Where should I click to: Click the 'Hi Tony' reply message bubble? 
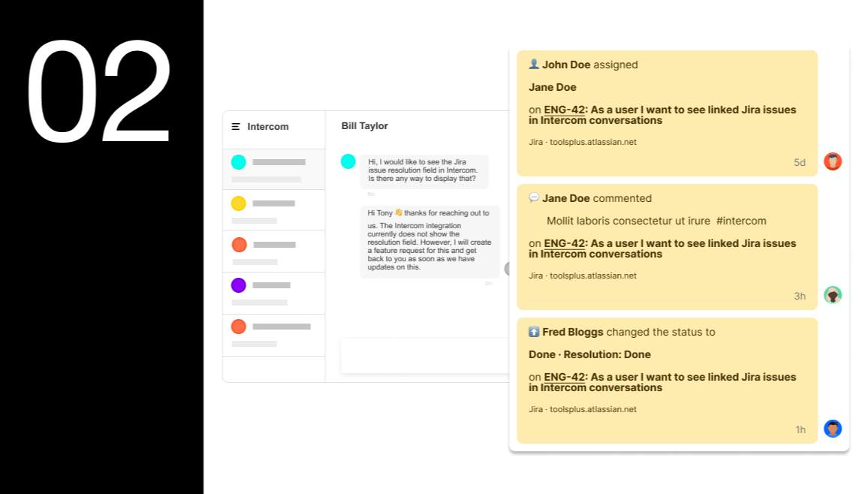pyautogui.click(x=429, y=242)
